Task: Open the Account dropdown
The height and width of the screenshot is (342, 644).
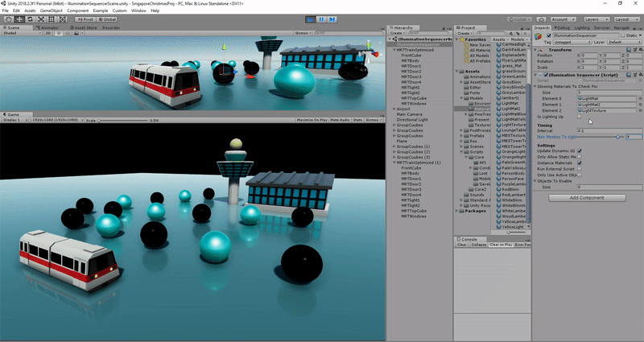Action: (x=563, y=19)
